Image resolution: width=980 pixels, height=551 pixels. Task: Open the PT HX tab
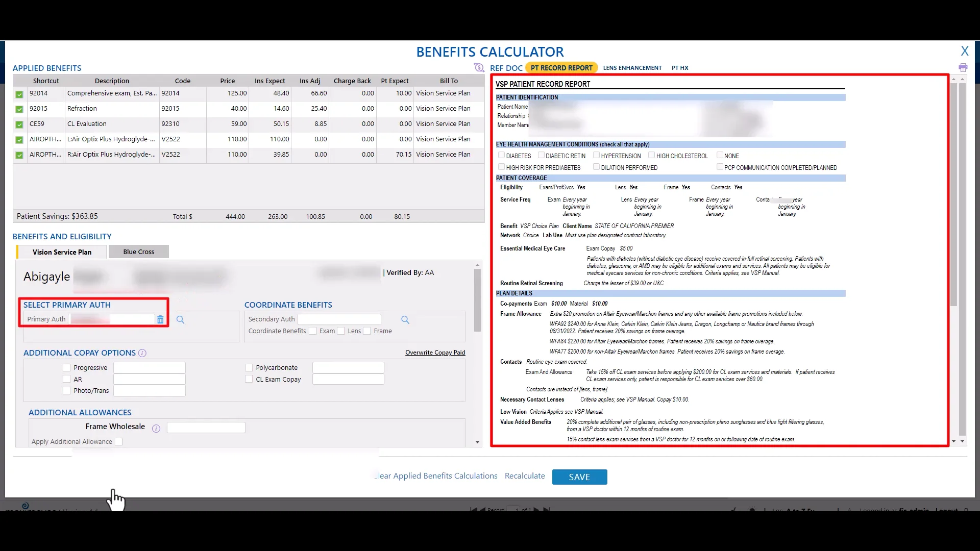click(680, 67)
